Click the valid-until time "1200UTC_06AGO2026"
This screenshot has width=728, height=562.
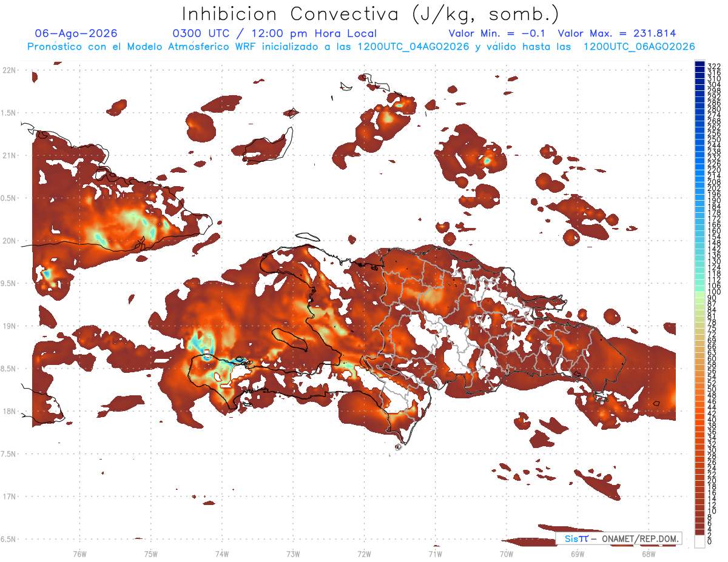(639, 47)
